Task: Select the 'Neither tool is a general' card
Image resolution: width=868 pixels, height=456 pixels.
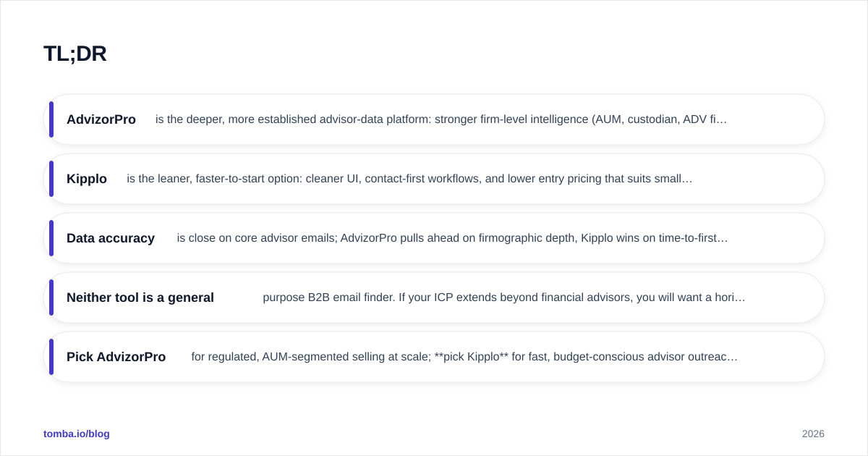Action: (434, 297)
